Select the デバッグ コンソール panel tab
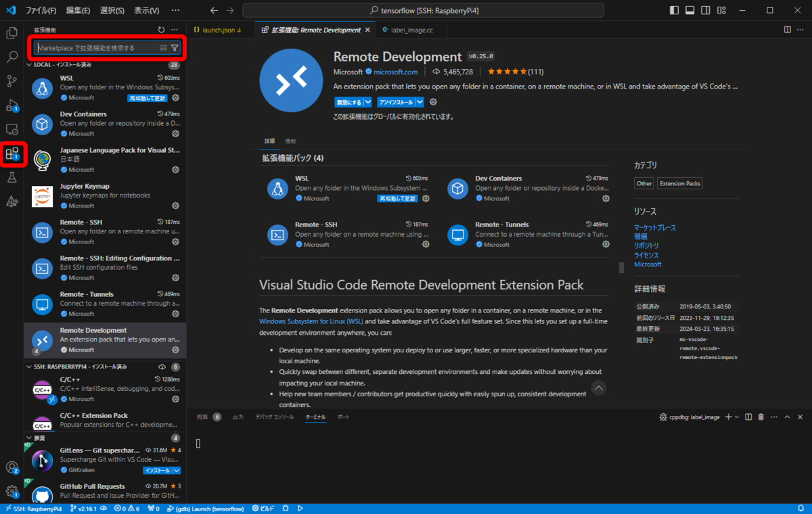Viewport: 812px width, 514px height. pyautogui.click(x=275, y=417)
